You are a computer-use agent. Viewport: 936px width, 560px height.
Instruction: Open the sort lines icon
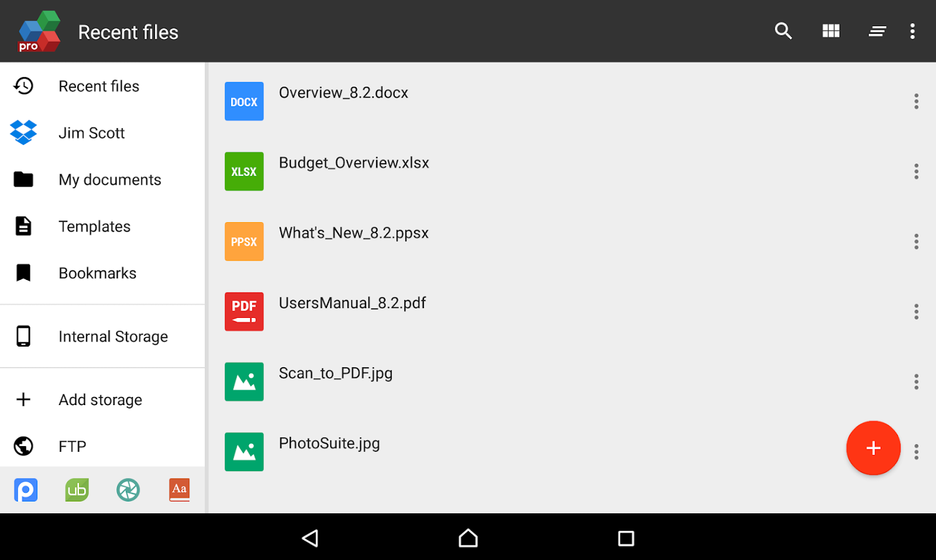click(877, 31)
